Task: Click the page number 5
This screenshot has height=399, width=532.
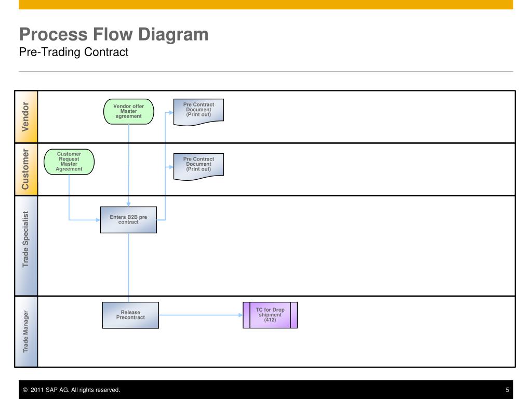Action: point(507,390)
